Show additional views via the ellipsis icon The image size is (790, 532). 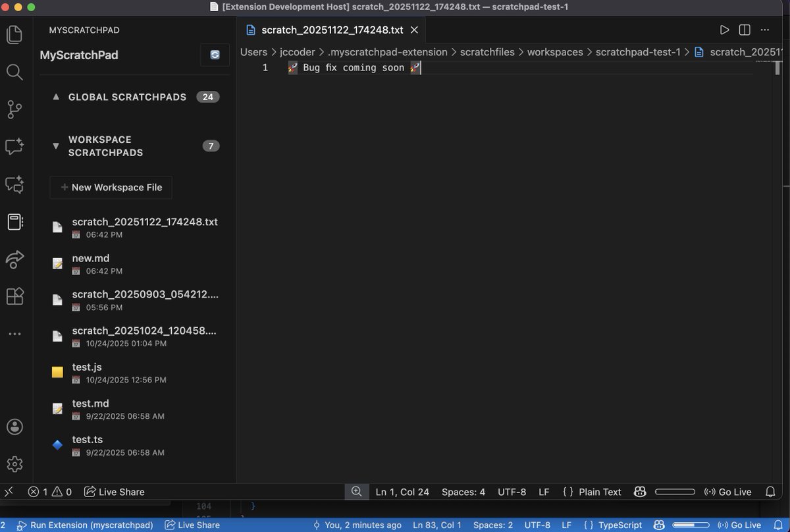pyautogui.click(x=14, y=334)
